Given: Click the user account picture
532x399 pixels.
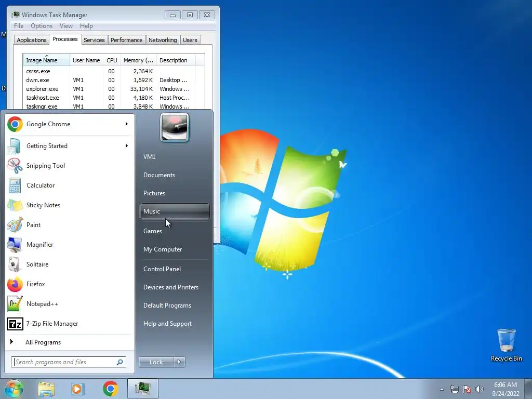Looking at the screenshot, I should tap(175, 127).
